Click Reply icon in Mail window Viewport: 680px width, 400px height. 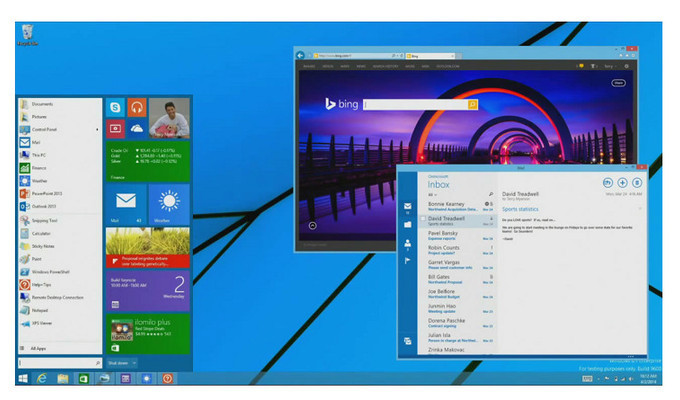coord(608,183)
